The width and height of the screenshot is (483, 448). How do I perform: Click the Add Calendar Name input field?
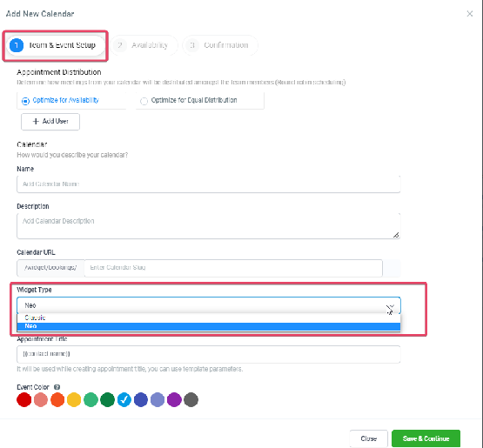209,184
